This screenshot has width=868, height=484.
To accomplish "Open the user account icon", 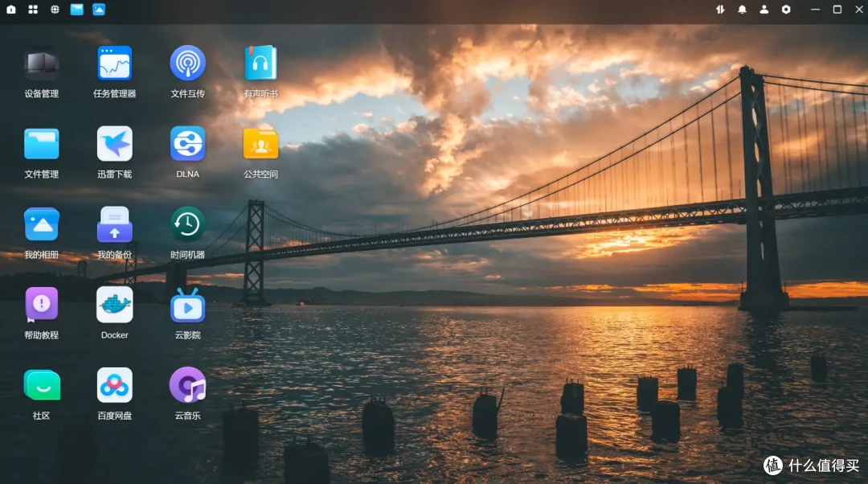I will tap(764, 10).
